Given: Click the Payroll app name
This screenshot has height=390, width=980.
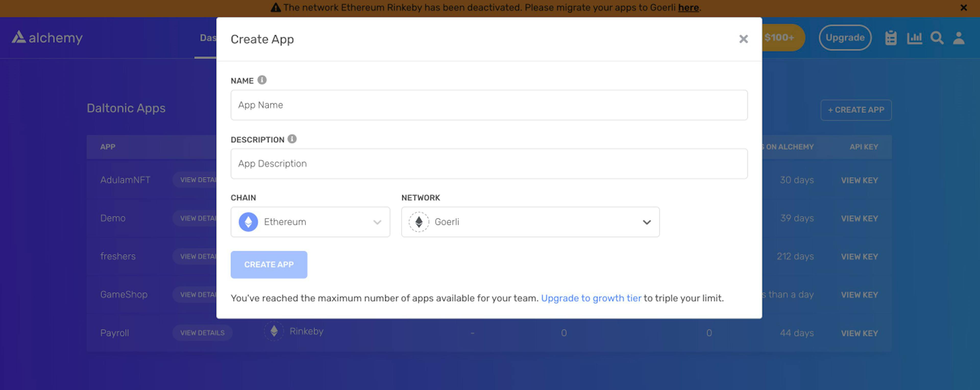Looking at the screenshot, I should (x=115, y=333).
